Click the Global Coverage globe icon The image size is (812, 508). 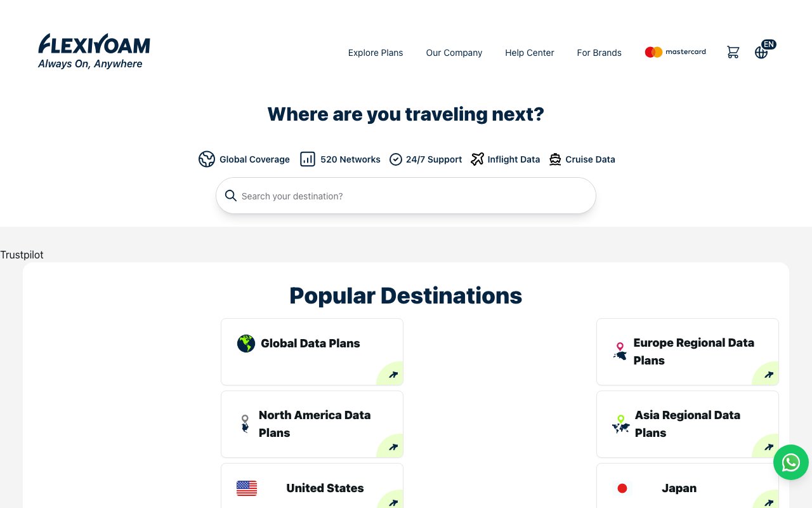pos(207,159)
